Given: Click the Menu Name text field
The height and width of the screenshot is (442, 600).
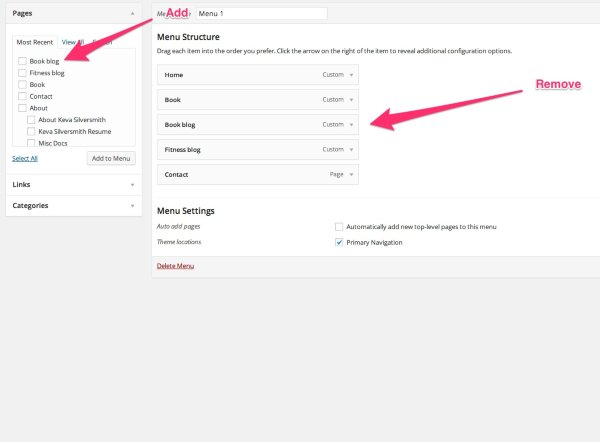Looking at the screenshot, I should (x=262, y=14).
